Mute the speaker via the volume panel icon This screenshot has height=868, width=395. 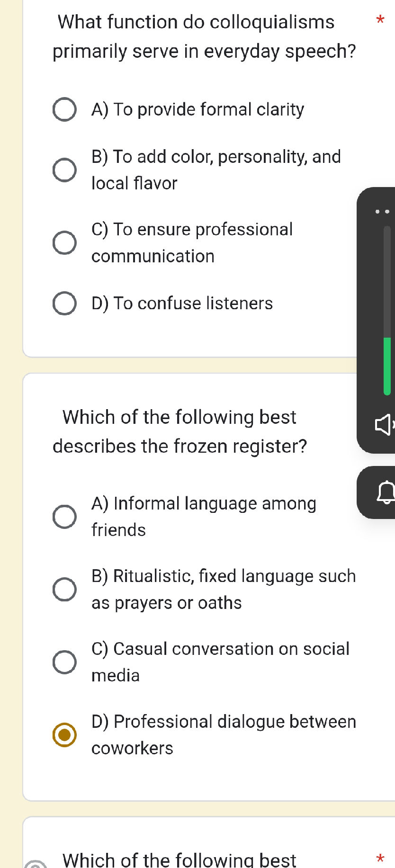383,425
